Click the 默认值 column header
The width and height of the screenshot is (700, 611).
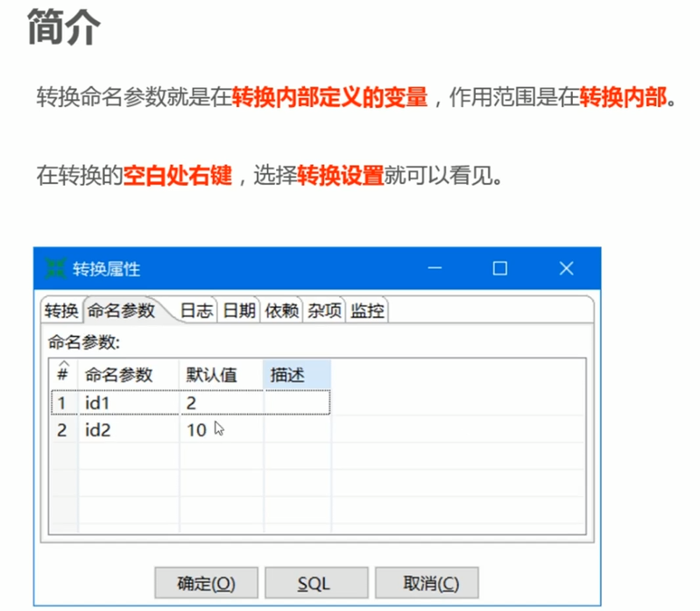(x=222, y=374)
